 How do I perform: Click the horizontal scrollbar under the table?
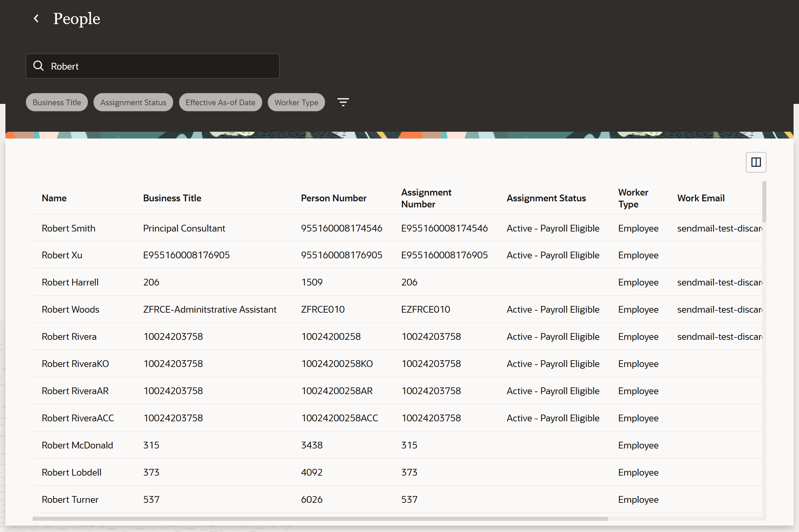(x=319, y=519)
